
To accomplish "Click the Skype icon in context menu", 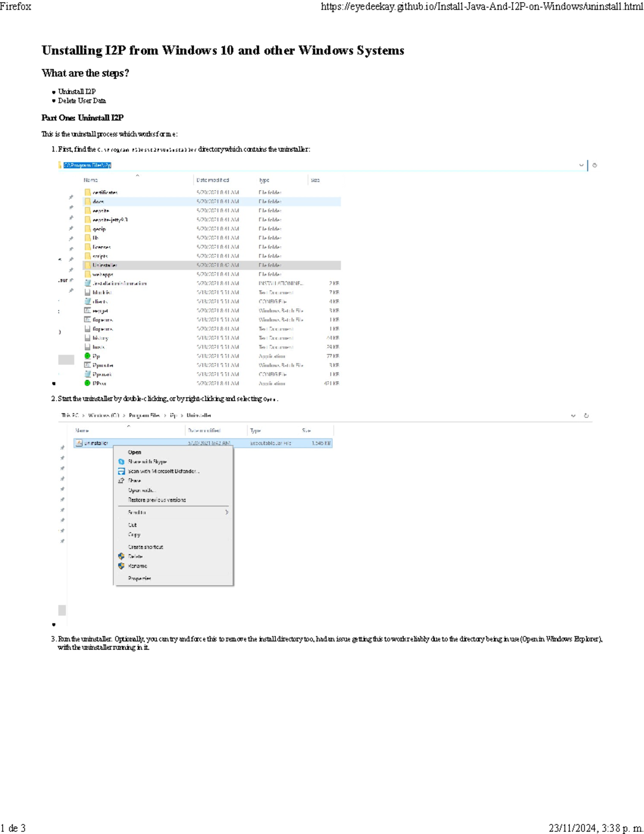I will click(121, 462).
